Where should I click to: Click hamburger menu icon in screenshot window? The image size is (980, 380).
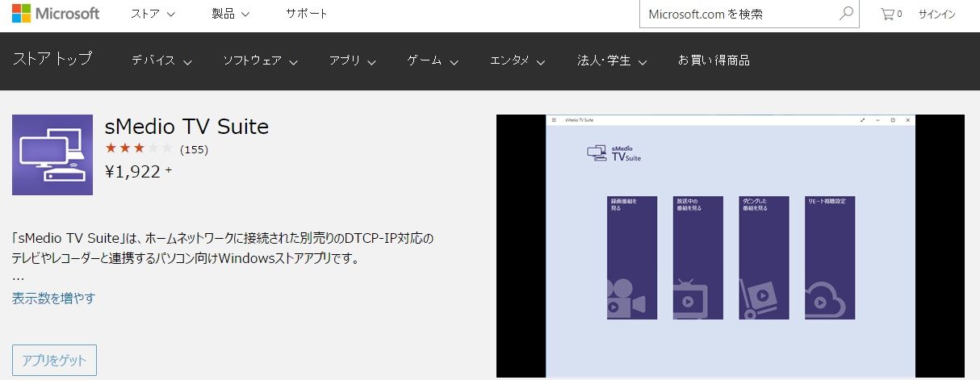[554, 119]
